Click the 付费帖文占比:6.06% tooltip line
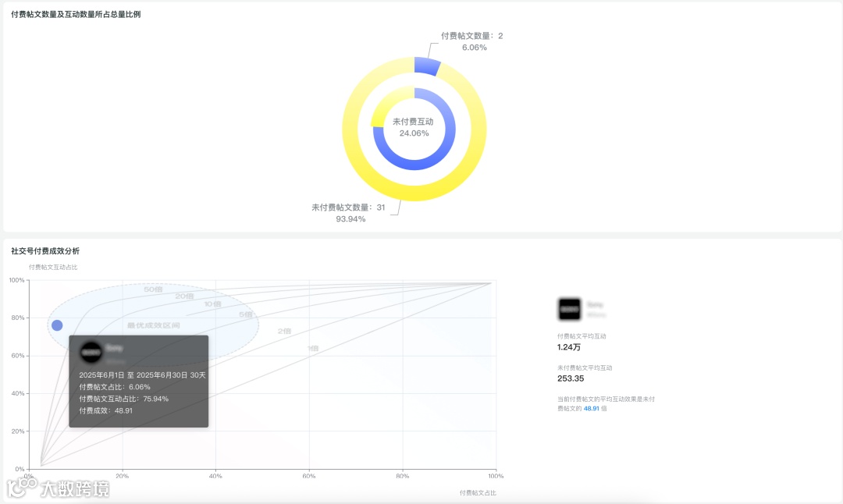Viewport: 843px width, 504px height. pyautogui.click(x=115, y=387)
